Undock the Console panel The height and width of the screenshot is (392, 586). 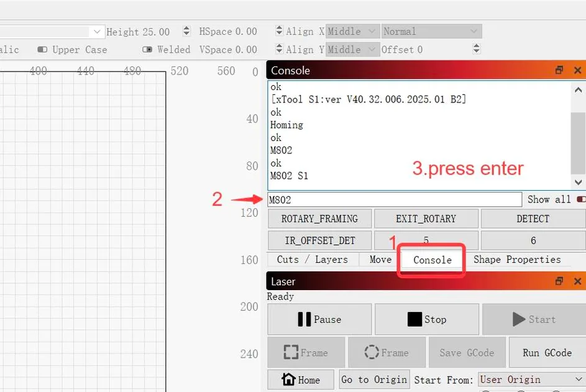tap(559, 70)
